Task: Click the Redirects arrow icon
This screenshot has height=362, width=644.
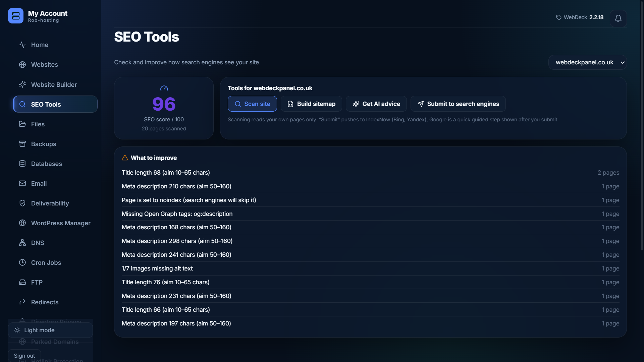Action: tap(22, 302)
